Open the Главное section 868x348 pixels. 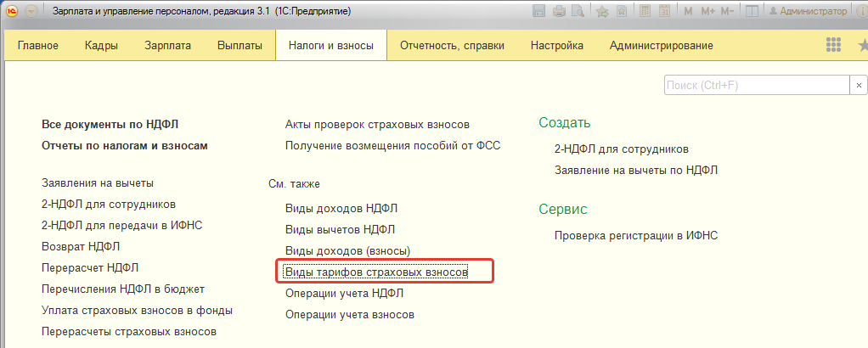38,46
